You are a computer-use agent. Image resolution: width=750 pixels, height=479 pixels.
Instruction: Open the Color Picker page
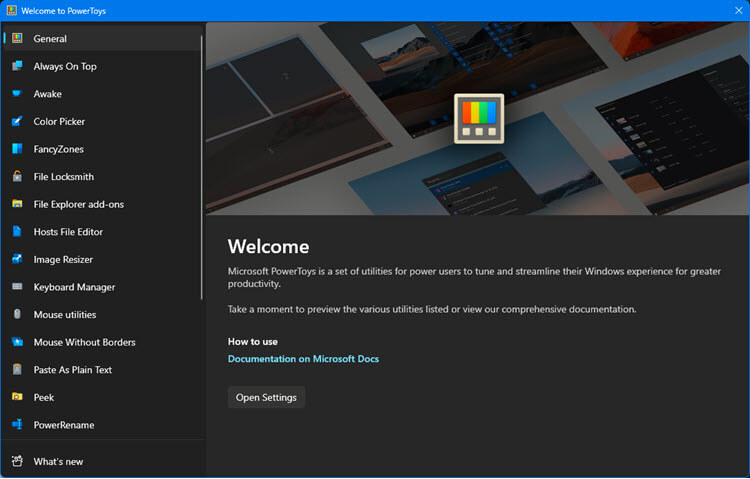(x=101, y=122)
